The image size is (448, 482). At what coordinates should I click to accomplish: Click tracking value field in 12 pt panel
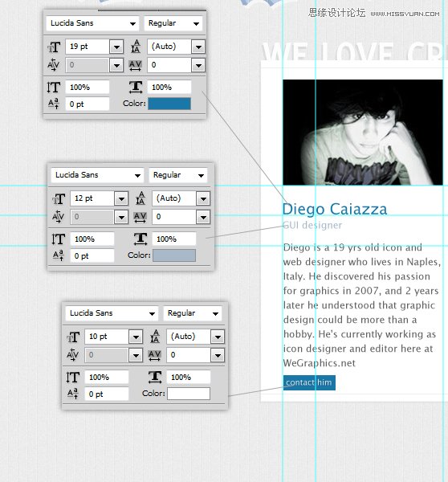pyautogui.click(x=174, y=217)
